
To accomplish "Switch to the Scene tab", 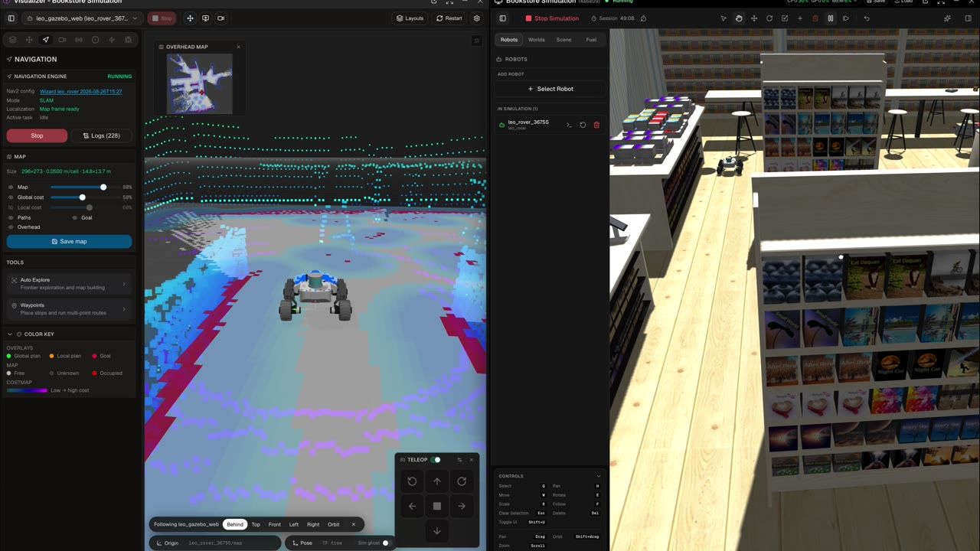I will point(563,40).
